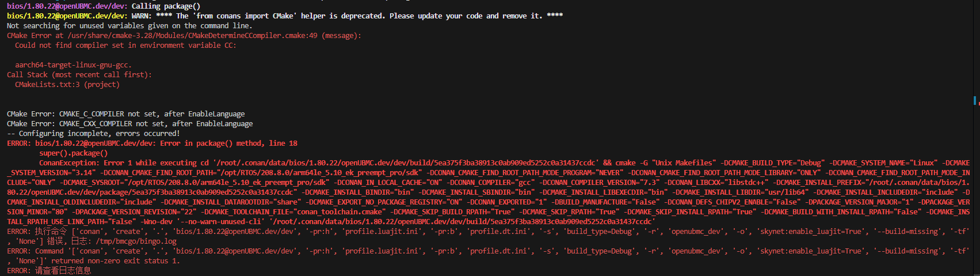Screen dimensions: 980x276
Task: Click the final '请查看日志信息' error line
Action: [x=63, y=271]
